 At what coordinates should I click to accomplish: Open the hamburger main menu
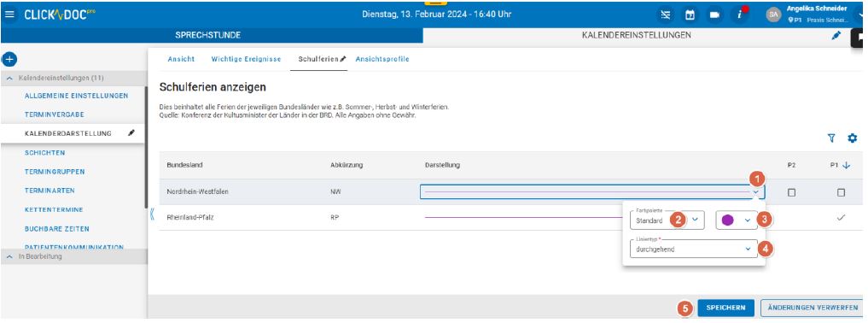click(9, 15)
